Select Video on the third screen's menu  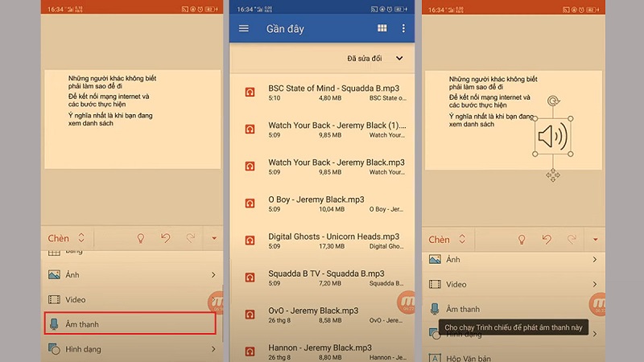click(x=456, y=284)
